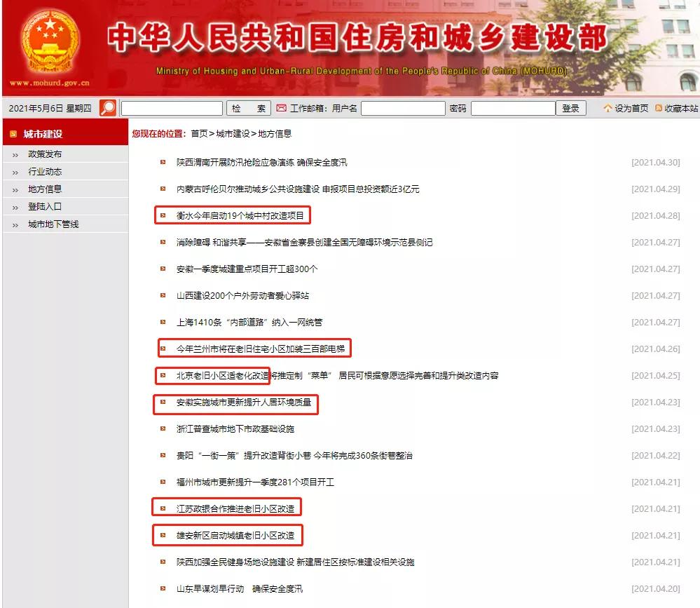The height and width of the screenshot is (608, 700).
Task: Click the double-arrow icon beside 政策发布
Action: pos(15,154)
